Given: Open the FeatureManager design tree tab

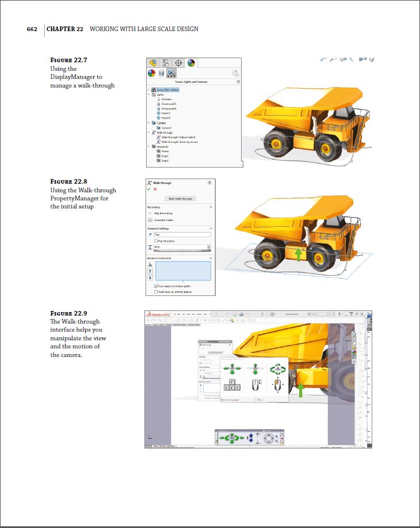Looking at the screenshot, I should [x=153, y=63].
